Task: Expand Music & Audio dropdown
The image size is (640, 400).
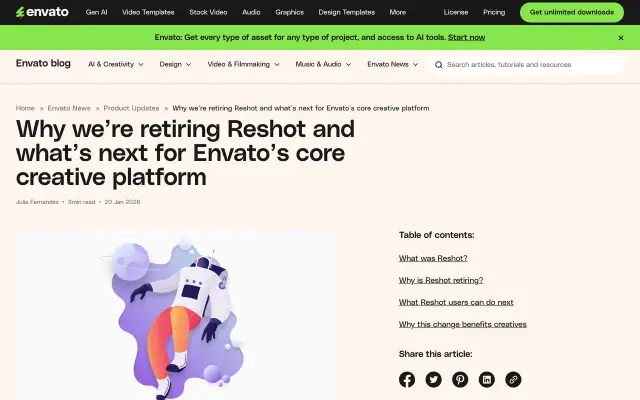Action: [323, 64]
